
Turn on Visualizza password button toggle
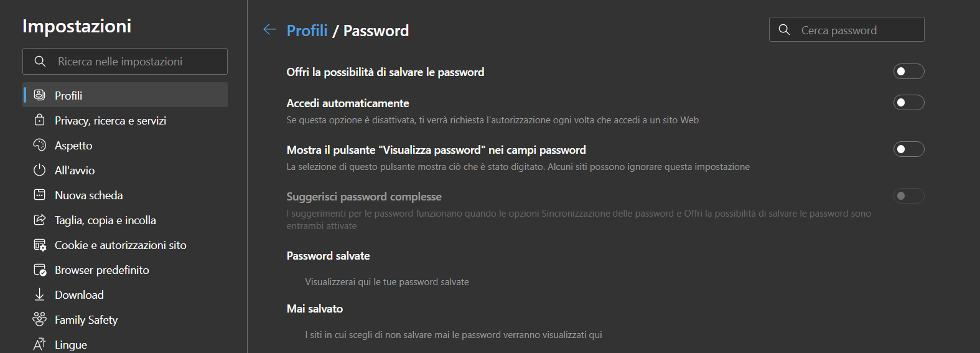(908, 149)
